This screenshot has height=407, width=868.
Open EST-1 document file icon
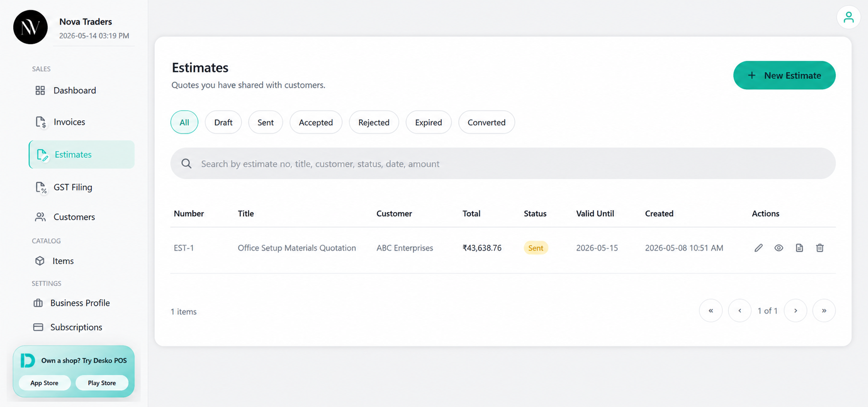click(x=799, y=248)
